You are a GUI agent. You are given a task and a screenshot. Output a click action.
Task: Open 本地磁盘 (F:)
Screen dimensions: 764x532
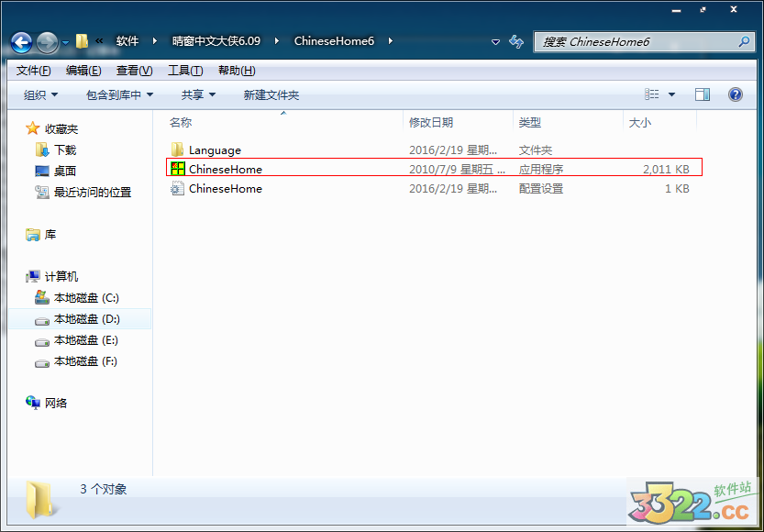85,361
